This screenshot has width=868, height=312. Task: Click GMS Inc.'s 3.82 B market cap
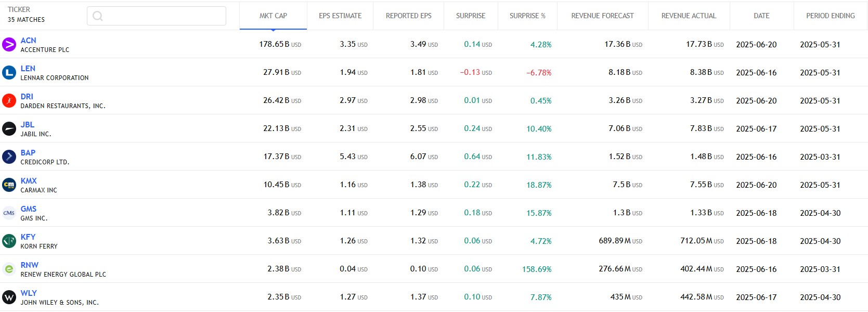pos(284,213)
